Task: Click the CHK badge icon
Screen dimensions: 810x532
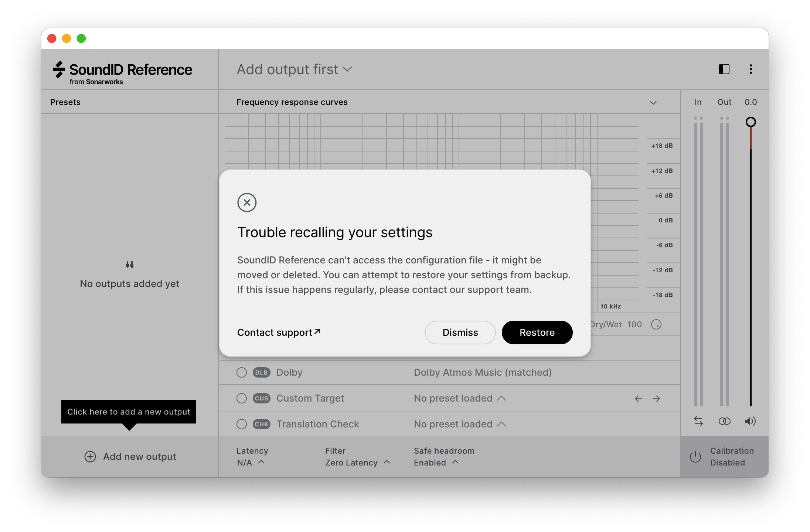Action: tap(262, 424)
